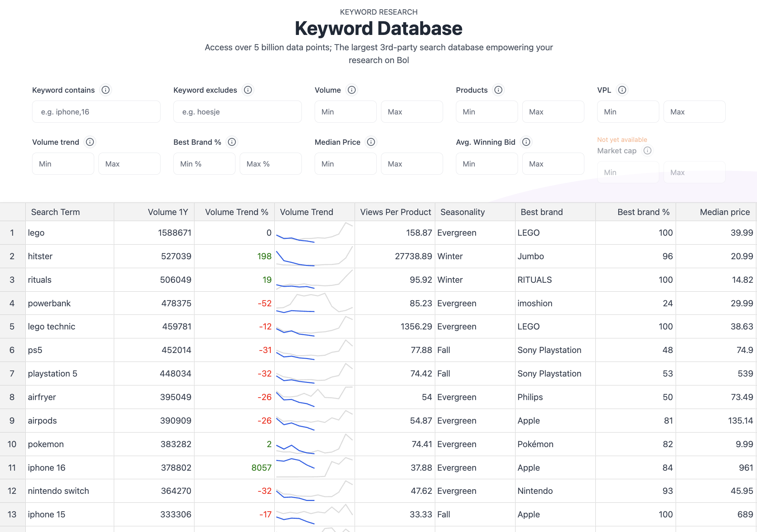Click the Volume Trend column header
This screenshot has width=757, height=532.
coord(315,212)
